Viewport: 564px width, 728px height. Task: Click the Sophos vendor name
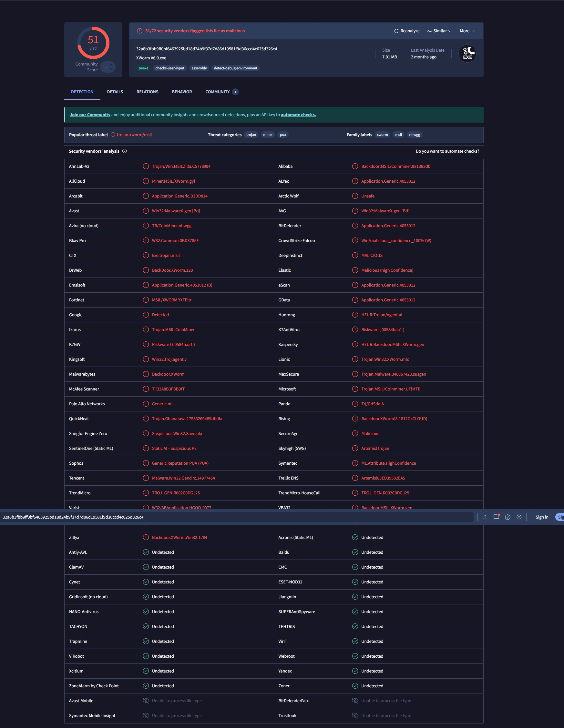[76, 463]
